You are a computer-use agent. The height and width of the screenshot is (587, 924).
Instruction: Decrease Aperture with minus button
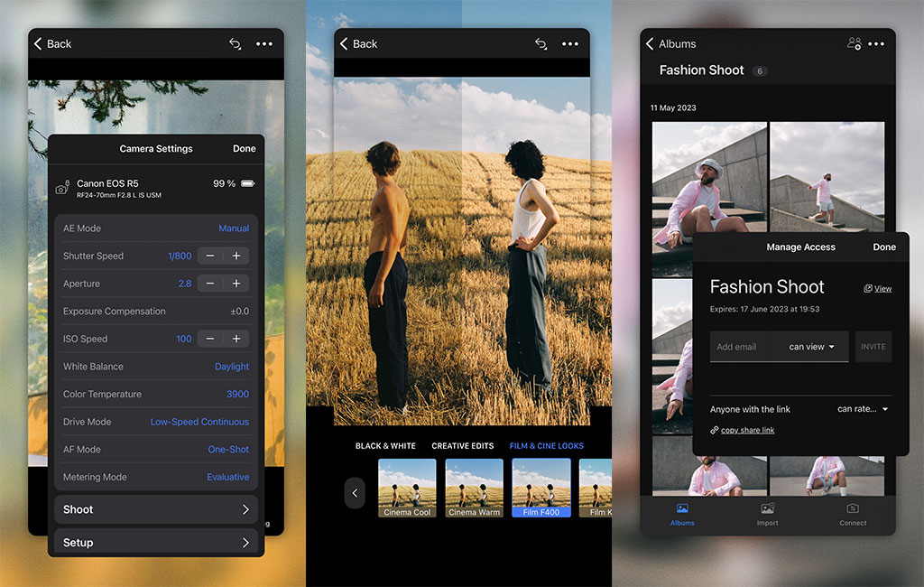[x=209, y=284]
